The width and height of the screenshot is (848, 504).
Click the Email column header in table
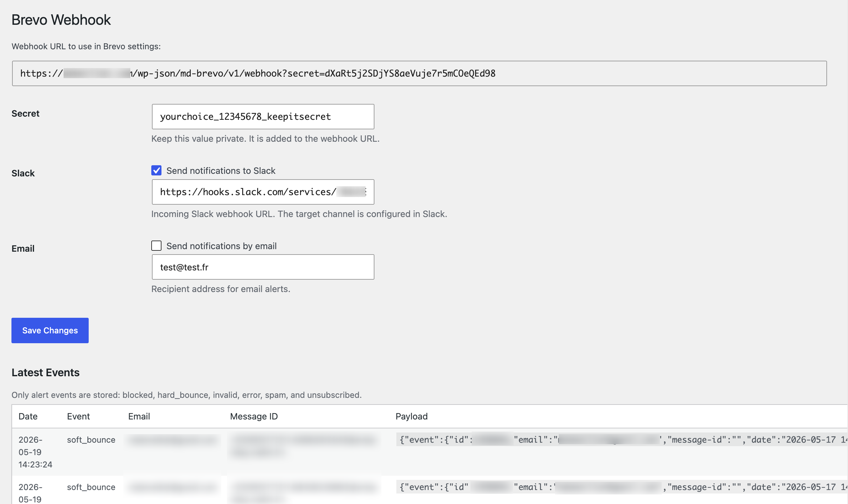coord(139,416)
